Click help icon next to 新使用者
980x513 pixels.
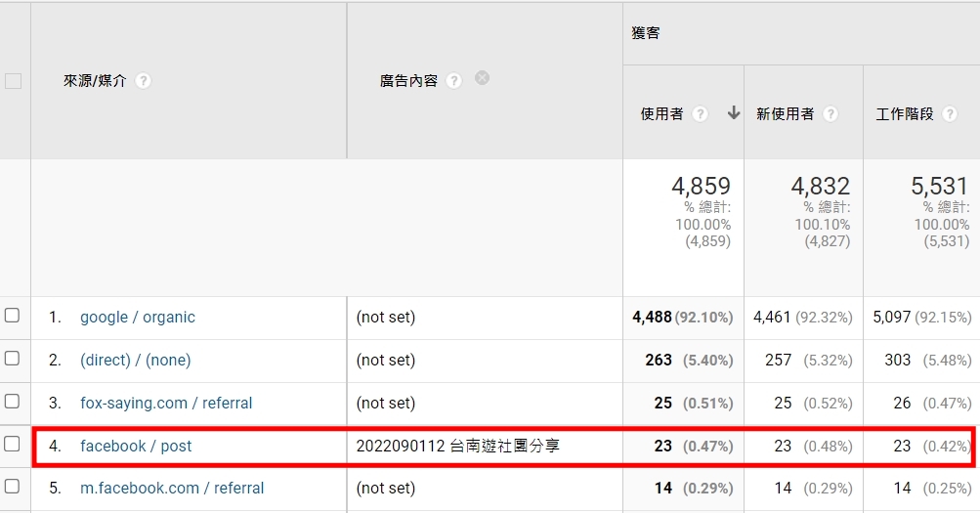(830, 114)
